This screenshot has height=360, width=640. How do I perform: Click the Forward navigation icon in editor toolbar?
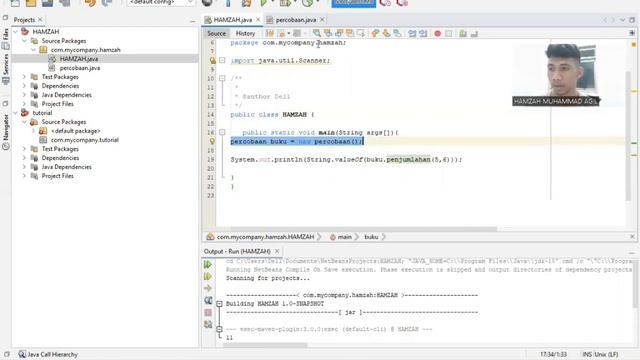point(298,33)
